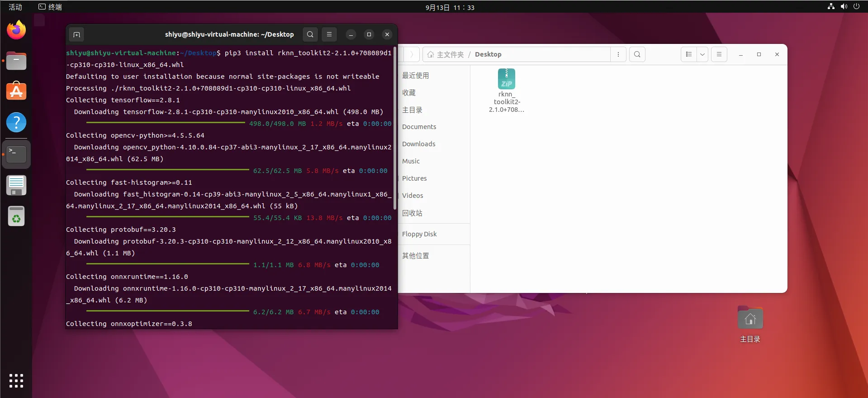Viewport: 868px width, 398px height.
Task: Open the volume control in top bar
Action: 844,7
